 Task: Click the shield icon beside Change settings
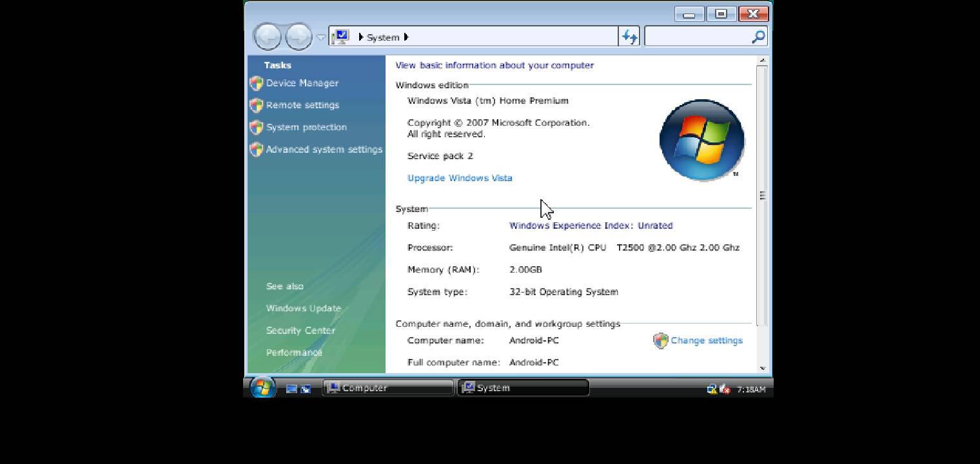(661, 341)
